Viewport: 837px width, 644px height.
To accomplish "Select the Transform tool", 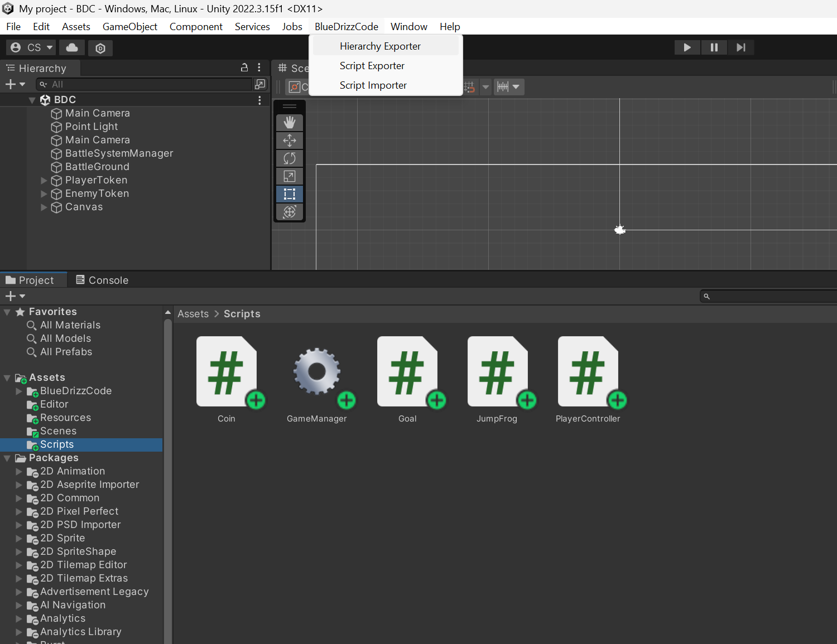I will (290, 212).
